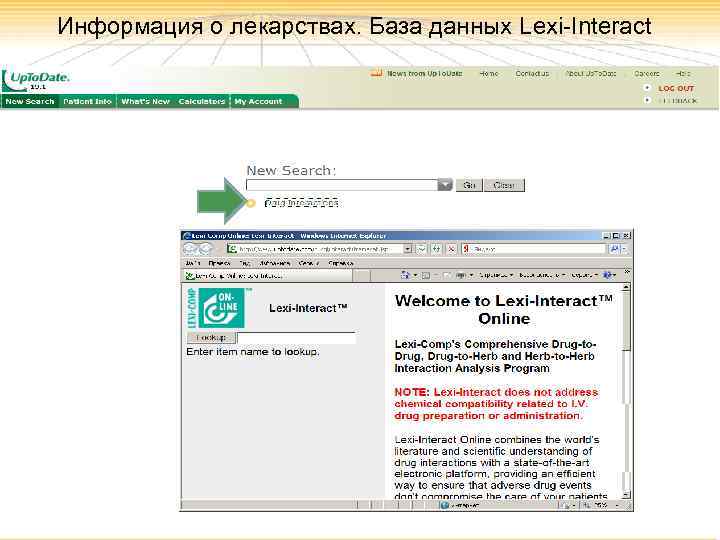The image size is (720, 540).
Task: Click the News from UpToDate icon
Action: point(377,73)
